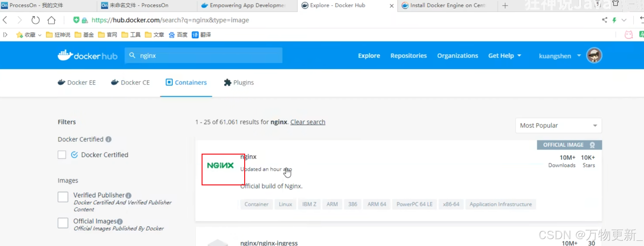Enable the Official Images checkbox
This screenshot has height=246, width=644.
63,223
